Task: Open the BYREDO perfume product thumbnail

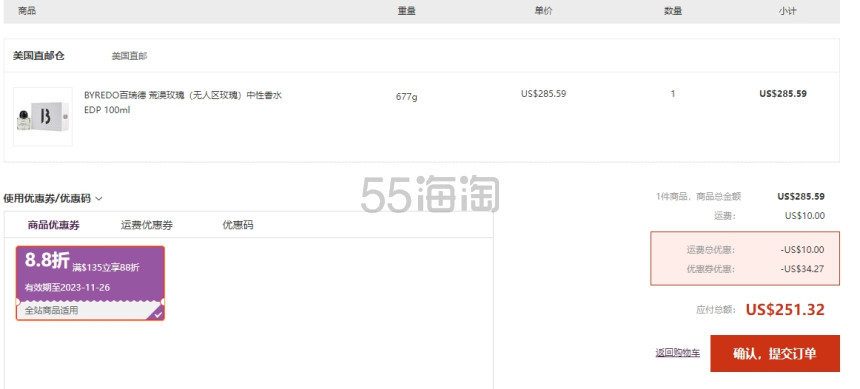Action: [x=43, y=117]
